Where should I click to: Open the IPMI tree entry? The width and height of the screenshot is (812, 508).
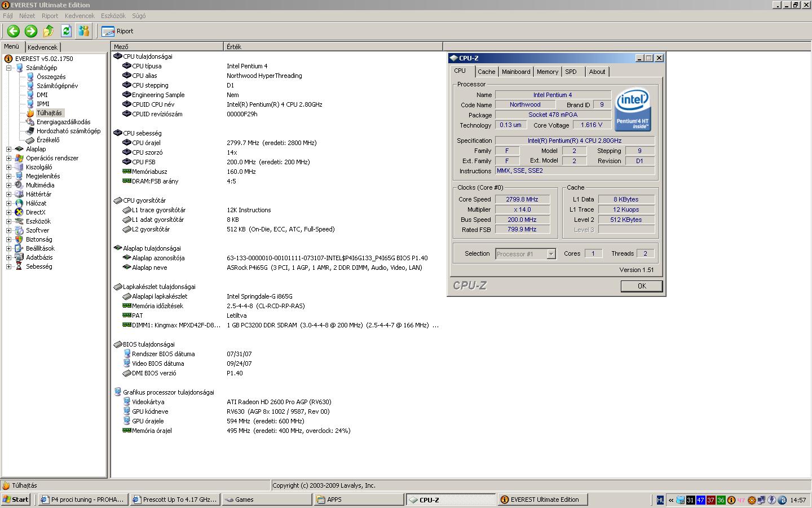pos(43,104)
